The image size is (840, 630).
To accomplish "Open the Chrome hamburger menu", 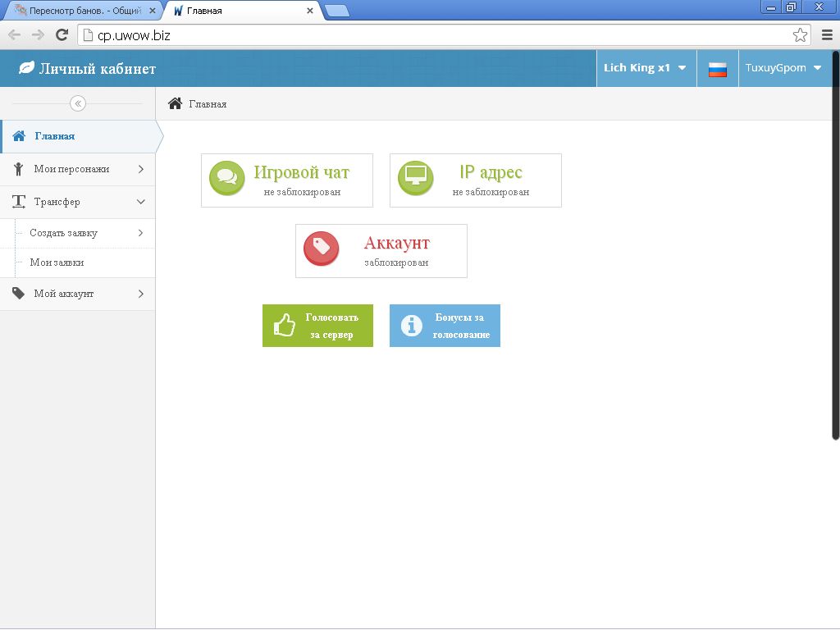I will (x=826, y=34).
